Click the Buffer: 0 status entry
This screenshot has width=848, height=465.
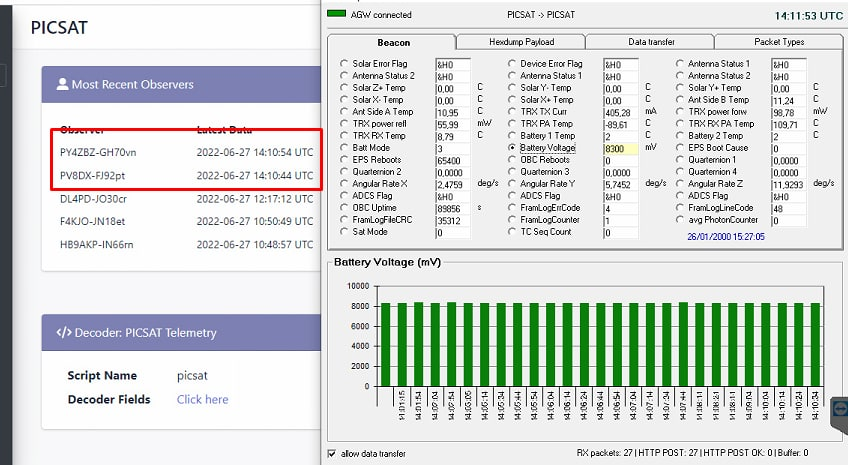[793, 453]
